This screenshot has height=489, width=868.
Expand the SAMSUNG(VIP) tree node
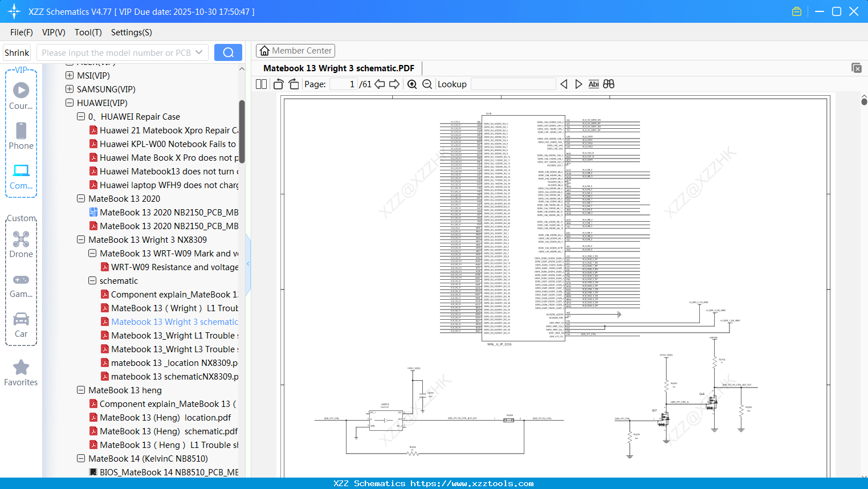tap(70, 89)
